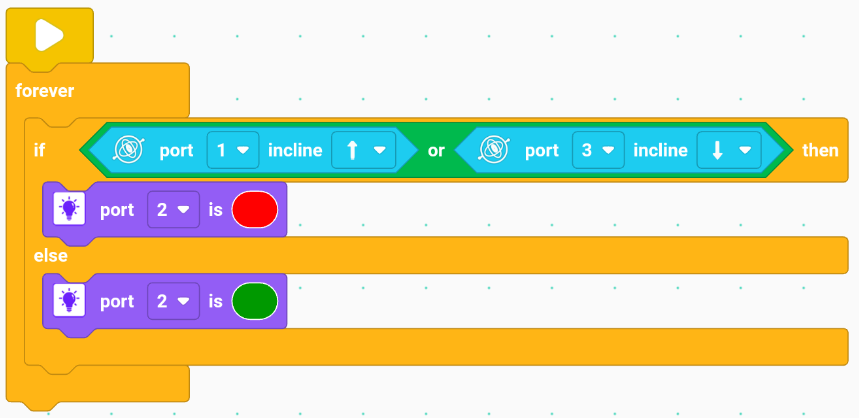Open the port 3 dropdown on tilt sensor
The width and height of the screenshot is (859, 418).
pos(598,150)
